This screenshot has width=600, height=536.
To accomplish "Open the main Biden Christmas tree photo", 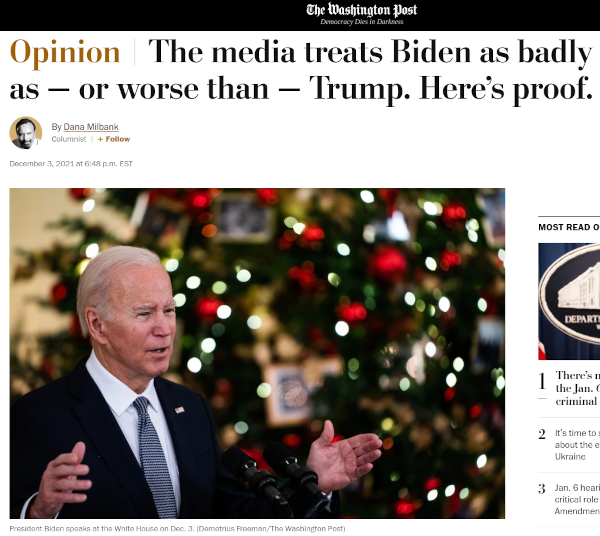I will pyautogui.click(x=257, y=353).
